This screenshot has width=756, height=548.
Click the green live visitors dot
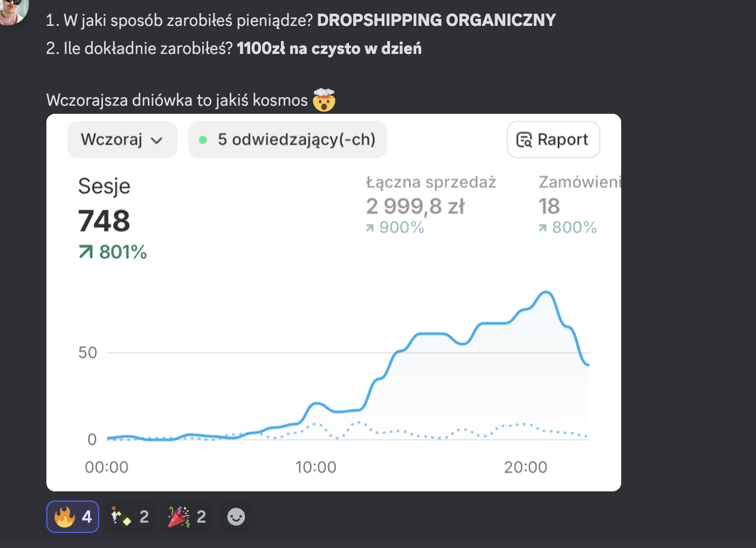(x=203, y=140)
